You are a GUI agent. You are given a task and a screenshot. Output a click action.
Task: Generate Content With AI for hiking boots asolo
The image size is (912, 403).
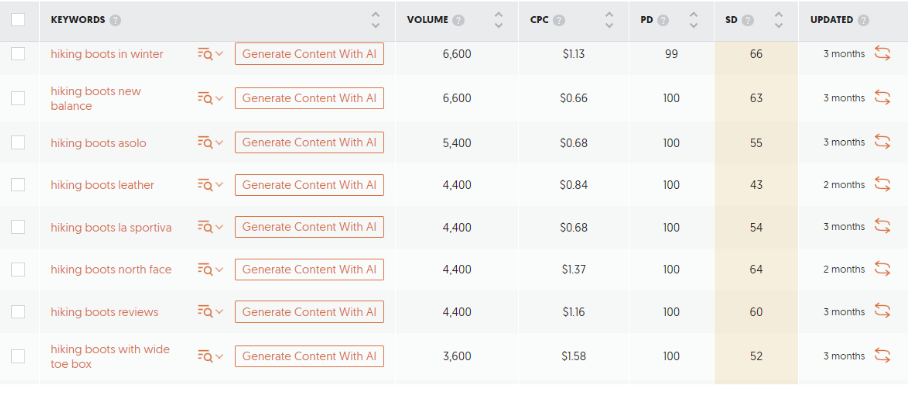(x=309, y=142)
